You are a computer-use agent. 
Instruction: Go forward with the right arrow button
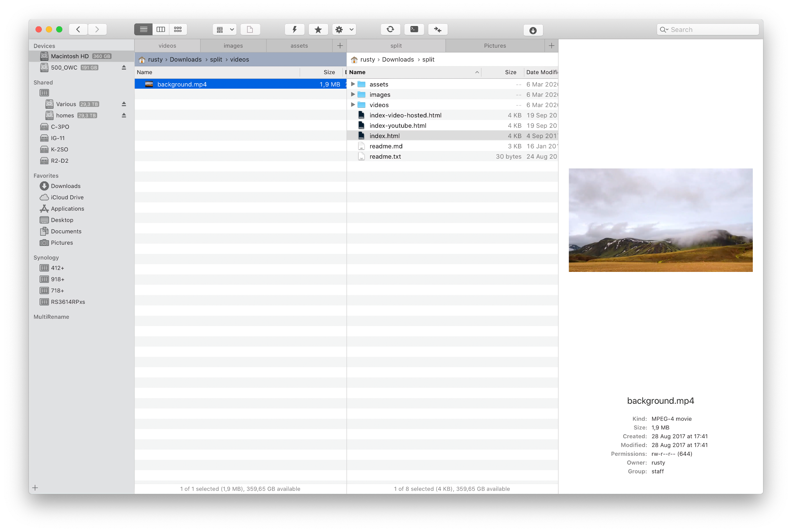click(x=97, y=29)
